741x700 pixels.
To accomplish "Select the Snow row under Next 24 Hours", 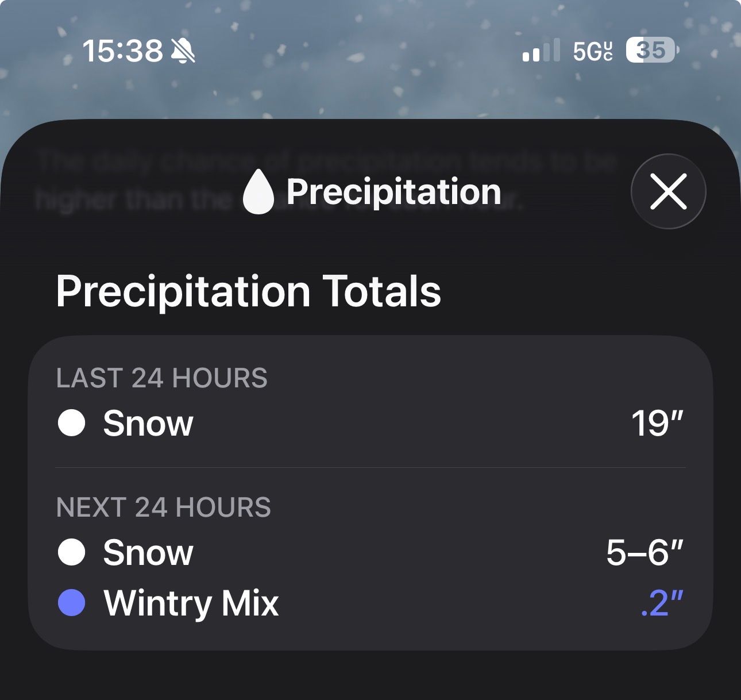I will point(148,553).
